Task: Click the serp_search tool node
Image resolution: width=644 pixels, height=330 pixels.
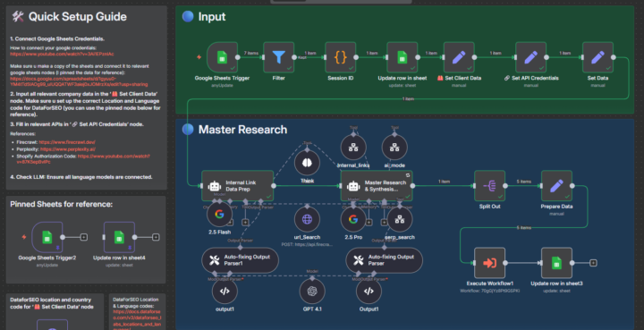Action: click(400, 219)
